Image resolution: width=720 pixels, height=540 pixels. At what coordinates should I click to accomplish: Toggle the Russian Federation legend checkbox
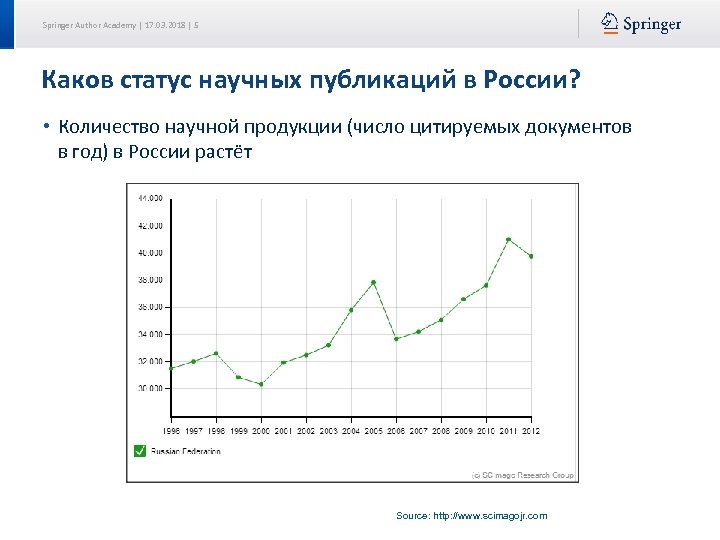(140, 451)
